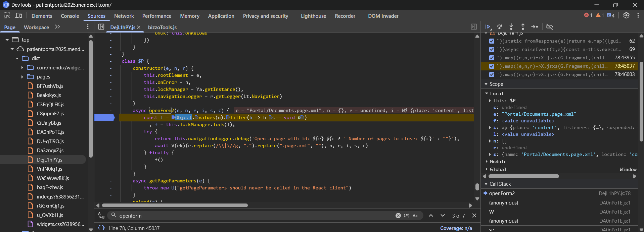The width and height of the screenshot is (644, 232).
Task: Collapse the patientportal2025 domain node
Action: [x=12, y=49]
